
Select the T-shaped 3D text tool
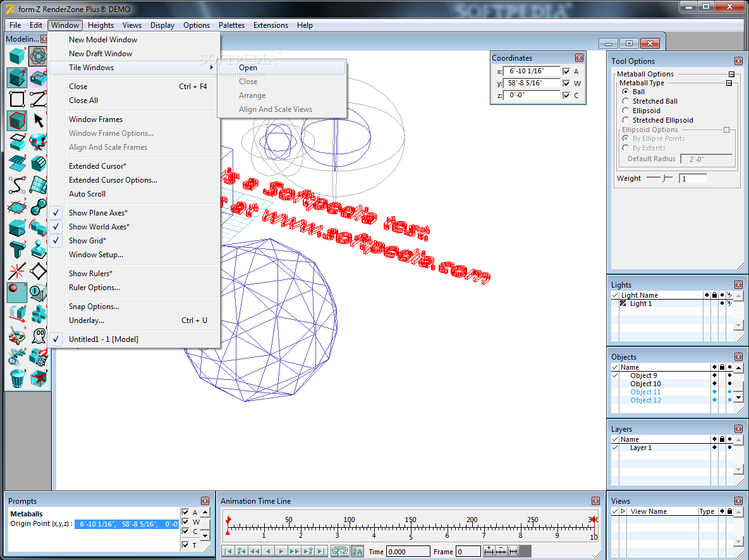click(17, 250)
